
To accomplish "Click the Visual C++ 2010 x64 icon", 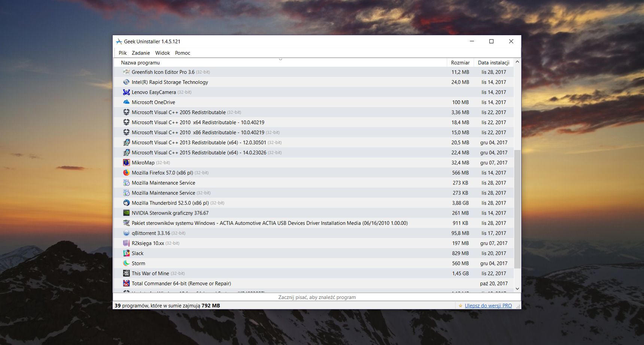I will (x=127, y=122).
